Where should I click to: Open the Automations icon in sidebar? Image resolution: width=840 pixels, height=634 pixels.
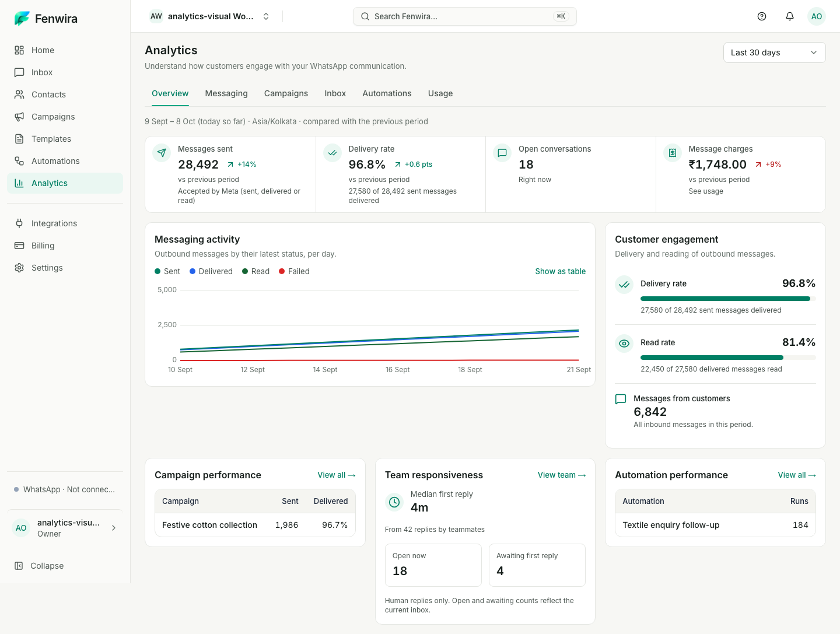click(x=19, y=161)
